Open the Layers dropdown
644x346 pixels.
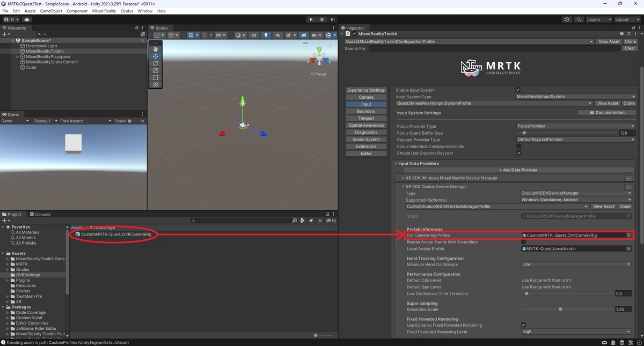598,19
